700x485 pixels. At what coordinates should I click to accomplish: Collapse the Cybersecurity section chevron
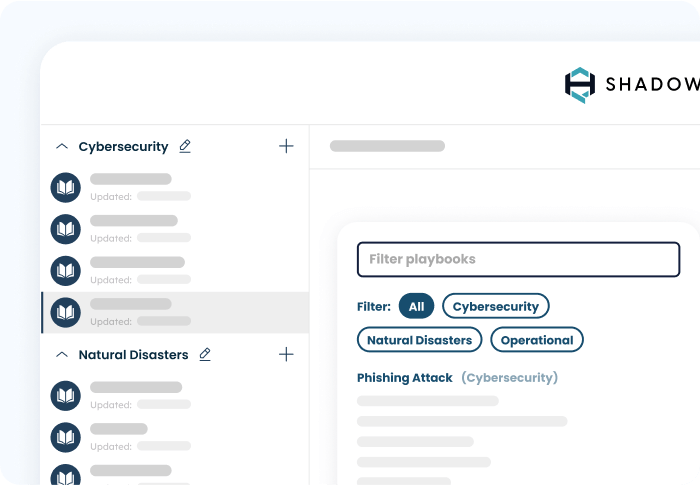[x=61, y=146]
